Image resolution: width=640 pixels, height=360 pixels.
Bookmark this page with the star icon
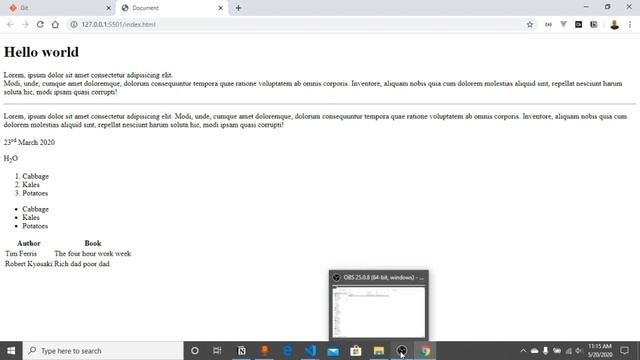(530, 24)
